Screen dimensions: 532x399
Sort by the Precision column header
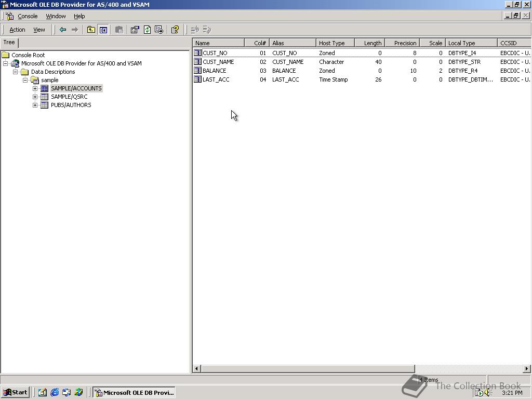point(402,43)
